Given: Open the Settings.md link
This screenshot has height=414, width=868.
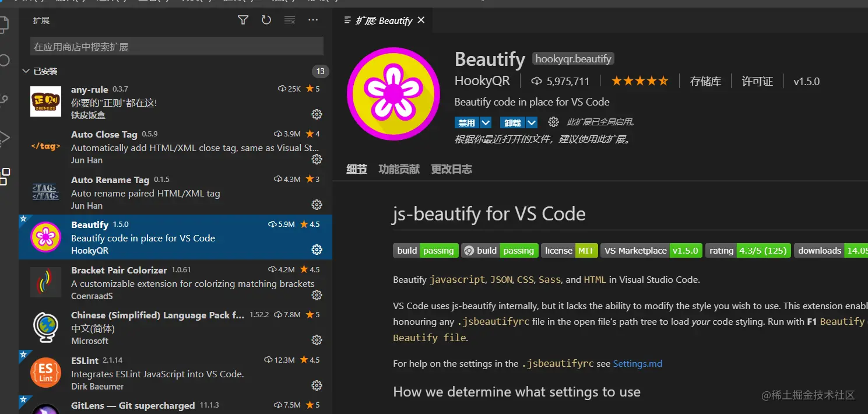Looking at the screenshot, I should [x=638, y=363].
